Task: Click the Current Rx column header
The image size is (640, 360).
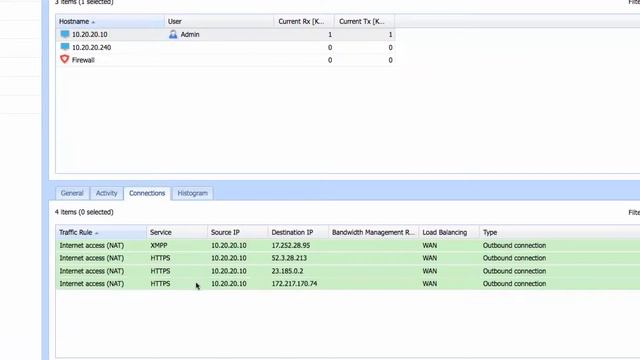Action: point(304,21)
